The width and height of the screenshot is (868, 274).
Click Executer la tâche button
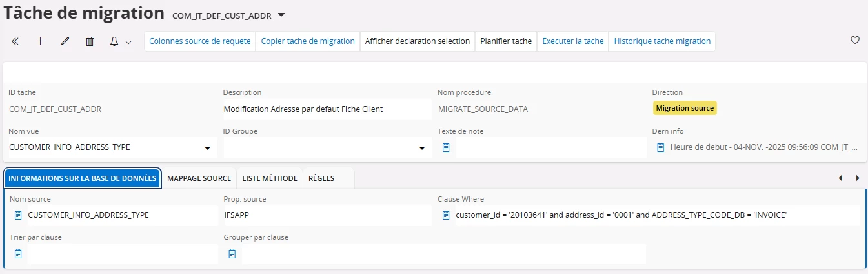pos(572,41)
